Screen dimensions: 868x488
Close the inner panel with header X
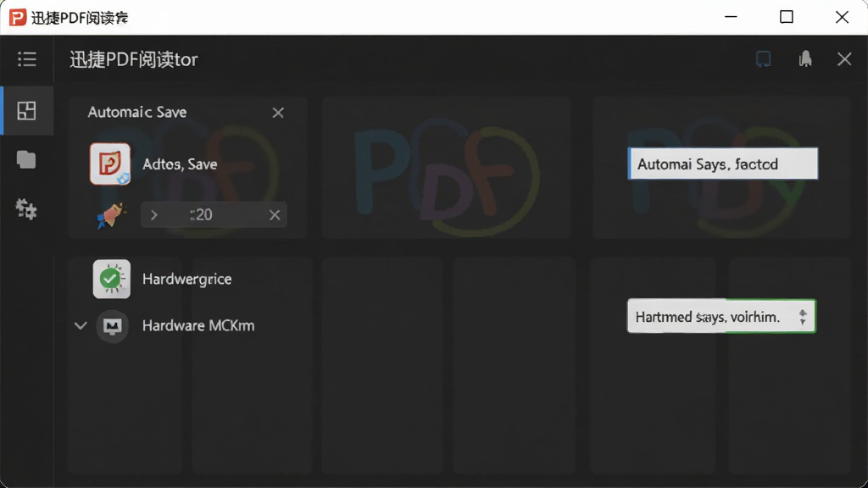pyautogui.click(x=844, y=58)
